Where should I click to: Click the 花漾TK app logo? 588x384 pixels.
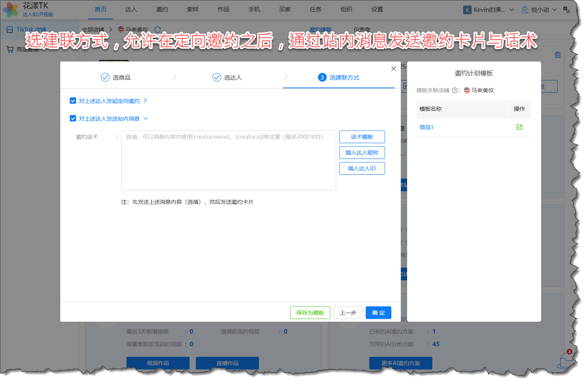click(11, 9)
